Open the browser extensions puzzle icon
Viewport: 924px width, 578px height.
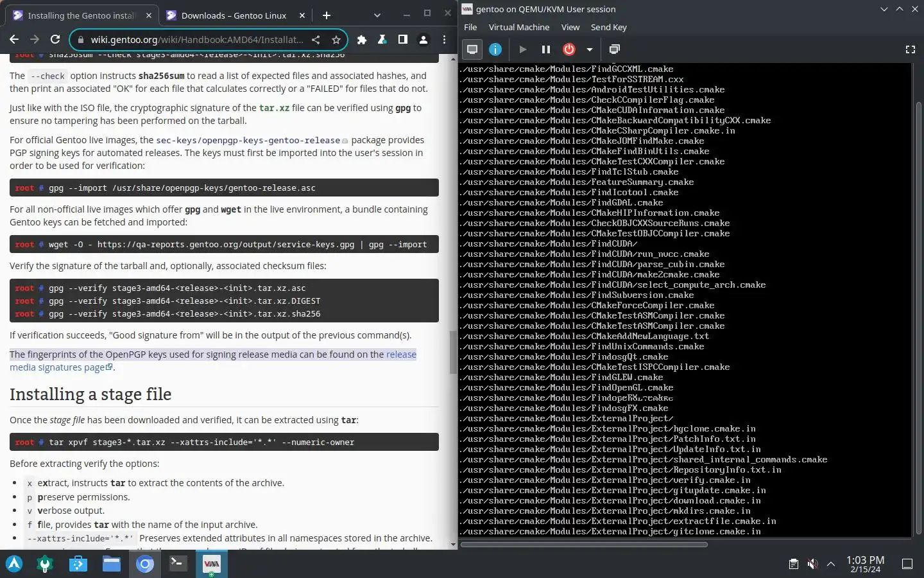click(x=362, y=40)
